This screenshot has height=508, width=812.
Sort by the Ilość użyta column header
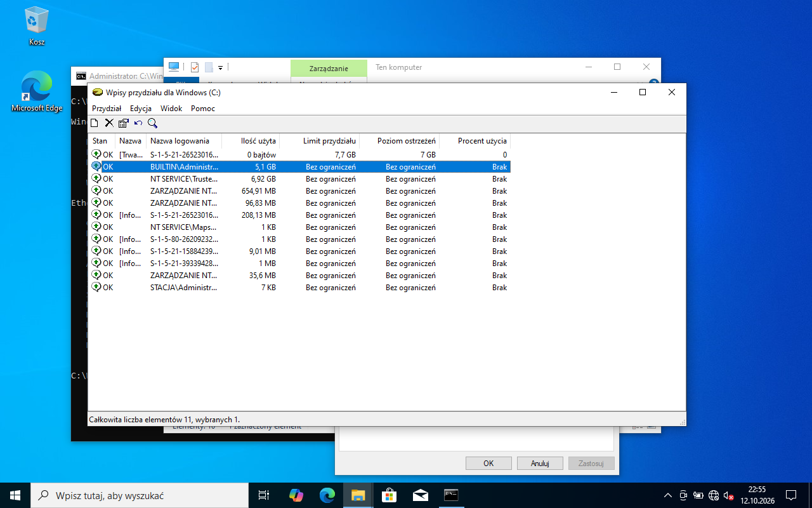pyautogui.click(x=251, y=141)
